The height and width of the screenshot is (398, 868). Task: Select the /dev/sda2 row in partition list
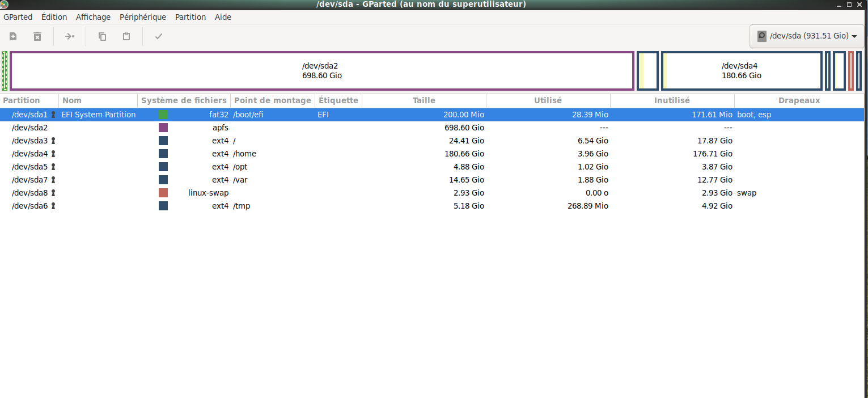pyautogui.click(x=432, y=128)
